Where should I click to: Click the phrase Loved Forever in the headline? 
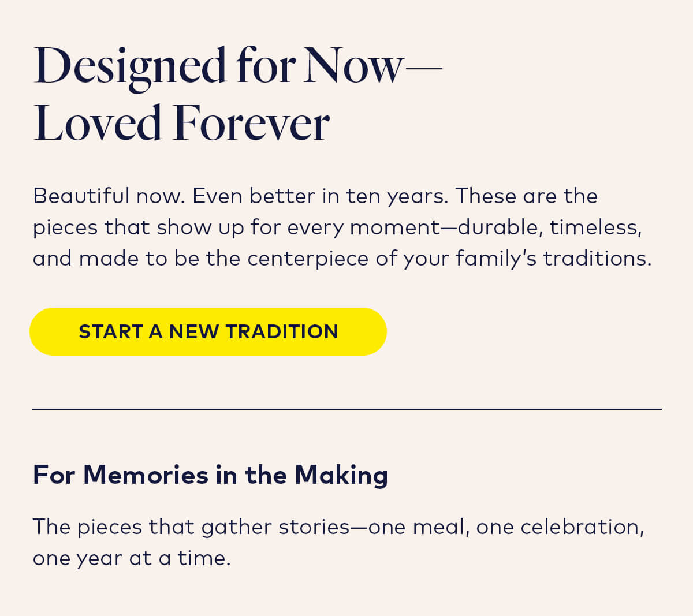pos(182,122)
